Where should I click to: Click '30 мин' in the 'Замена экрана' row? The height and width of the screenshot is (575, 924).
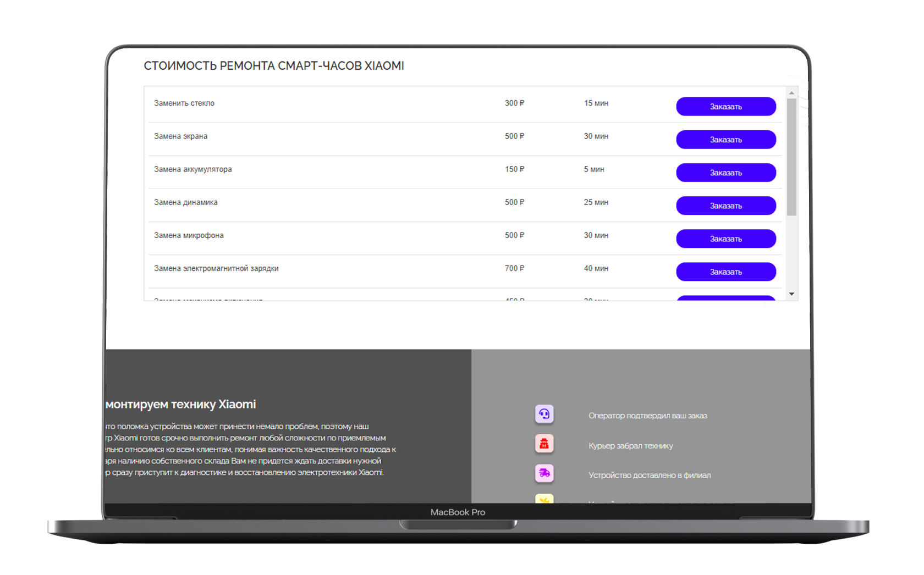pos(596,136)
